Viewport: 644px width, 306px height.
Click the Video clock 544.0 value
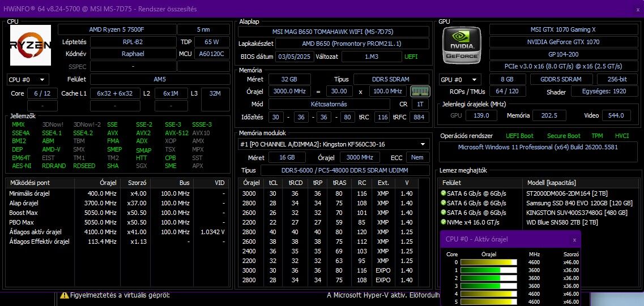point(616,115)
